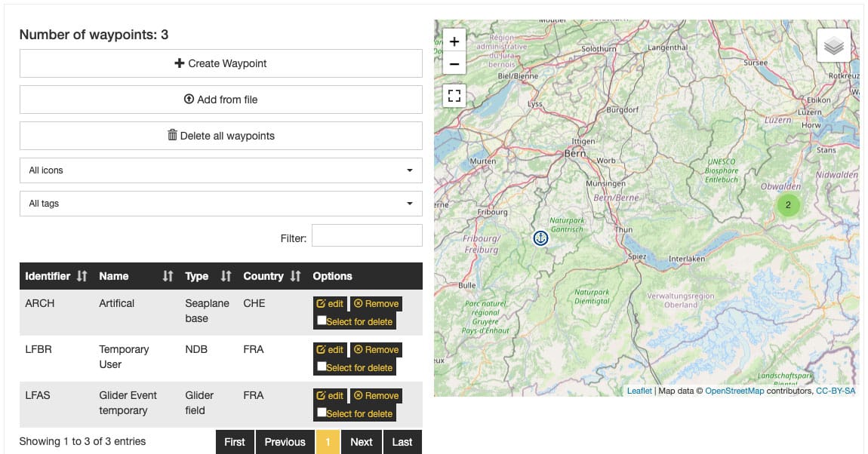This screenshot has height=454, width=868.
Task: Zoom in on the map
Action: (454, 41)
